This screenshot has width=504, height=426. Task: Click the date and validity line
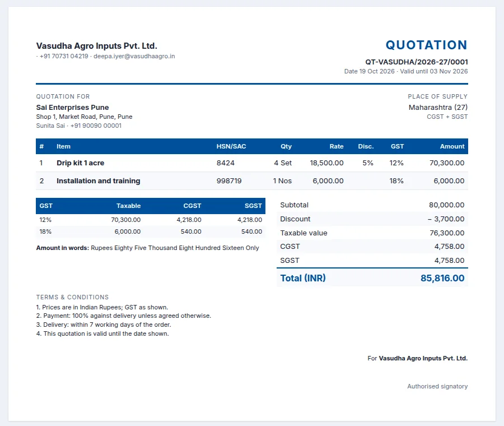click(406, 71)
